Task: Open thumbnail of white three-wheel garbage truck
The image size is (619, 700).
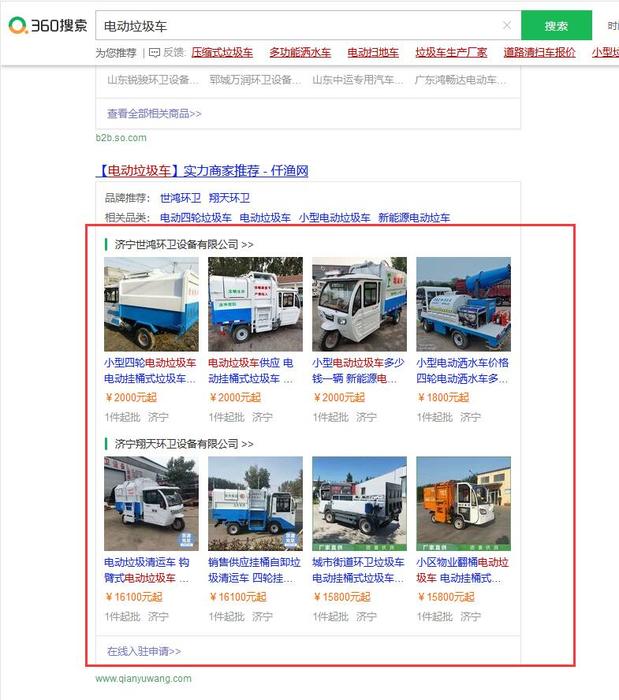Action: [x=359, y=304]
